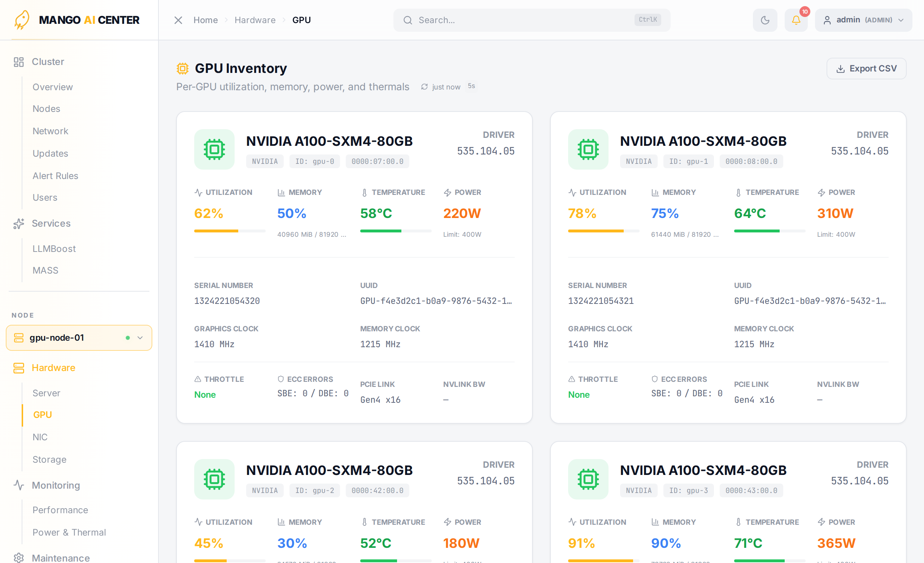
Task: Click the search magnifier icon
Action: [407, 20]
